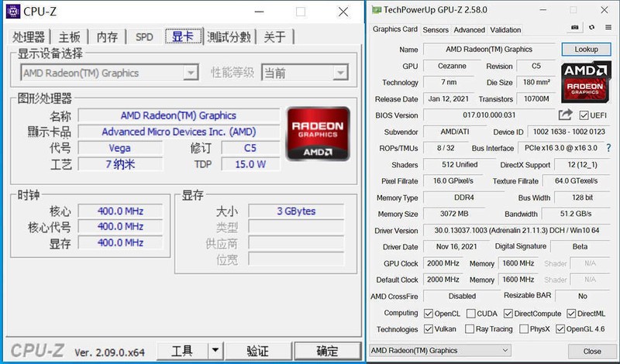Viewport: 620px width, 364px height.
Task: Toggle the Ray Tracing checkbox
Action: coord(470,329)
